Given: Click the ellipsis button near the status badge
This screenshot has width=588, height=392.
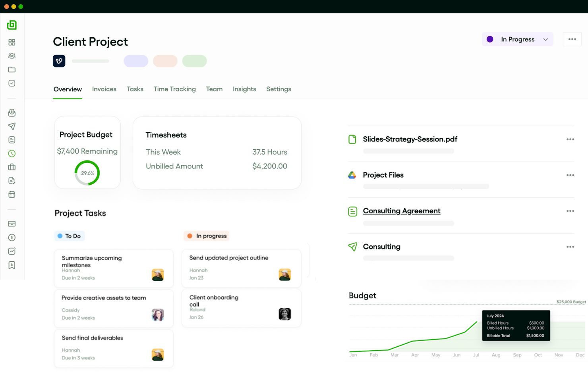Looking at the screenshot, I should pos(572,39).
